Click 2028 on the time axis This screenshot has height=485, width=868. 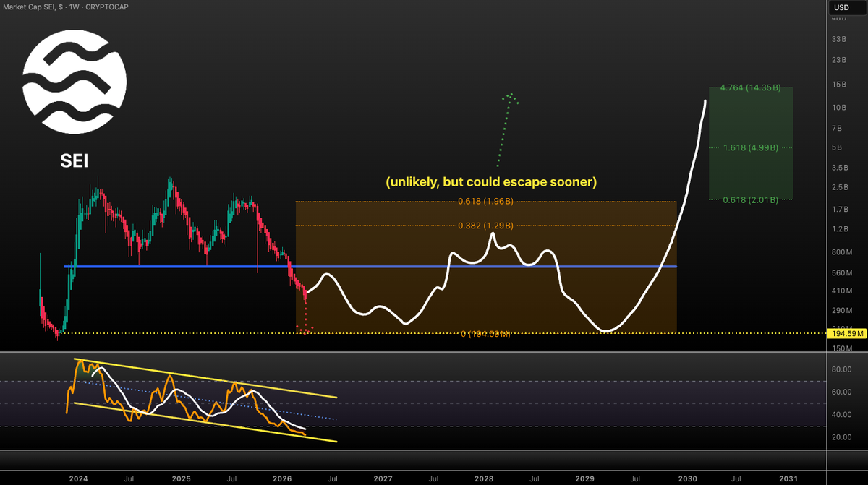(484, 479)
